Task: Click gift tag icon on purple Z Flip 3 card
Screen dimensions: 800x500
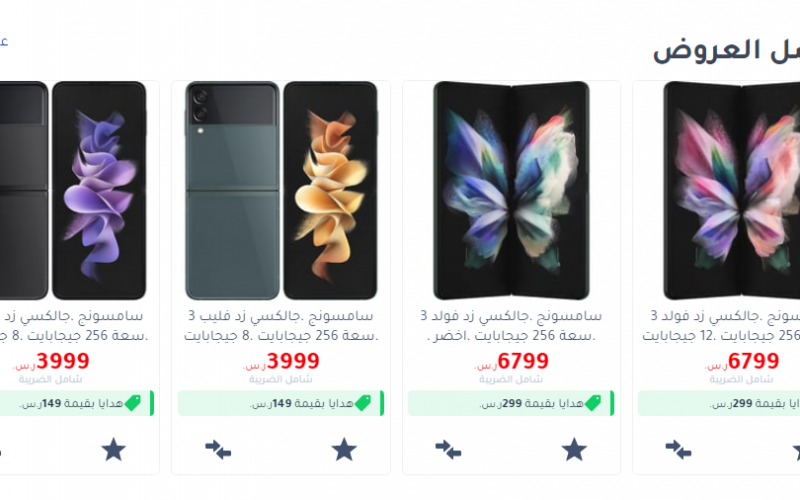Action: [x=132, y=403]
